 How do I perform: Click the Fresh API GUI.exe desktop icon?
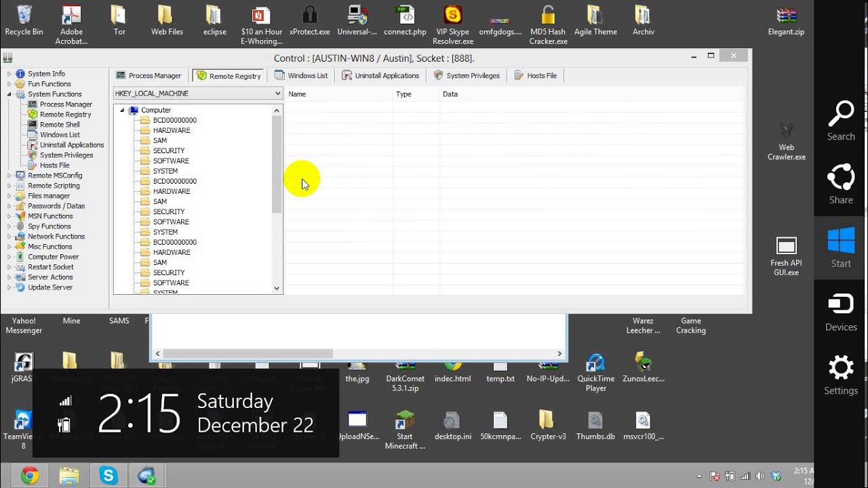787,256
